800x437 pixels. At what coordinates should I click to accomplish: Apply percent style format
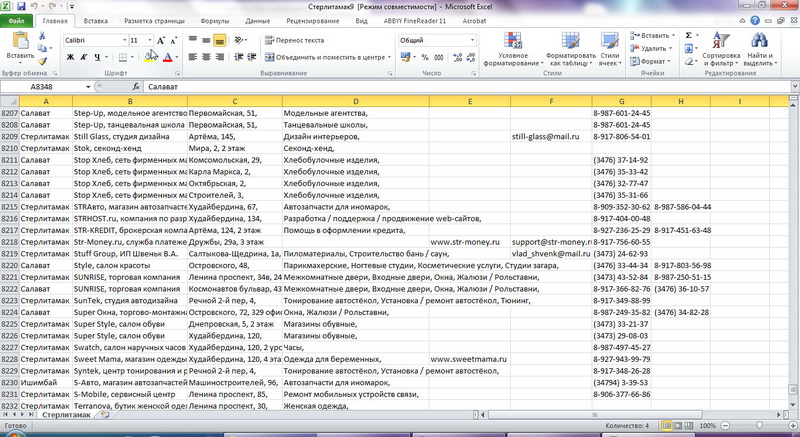coord(425,57)
